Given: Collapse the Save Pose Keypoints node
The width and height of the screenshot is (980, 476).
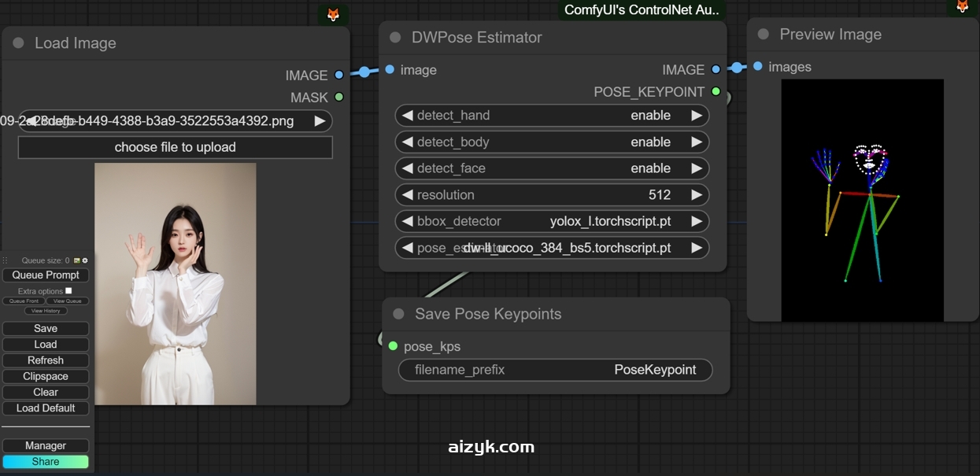Looking at the screenshot, I should click(x=399, y=314).
